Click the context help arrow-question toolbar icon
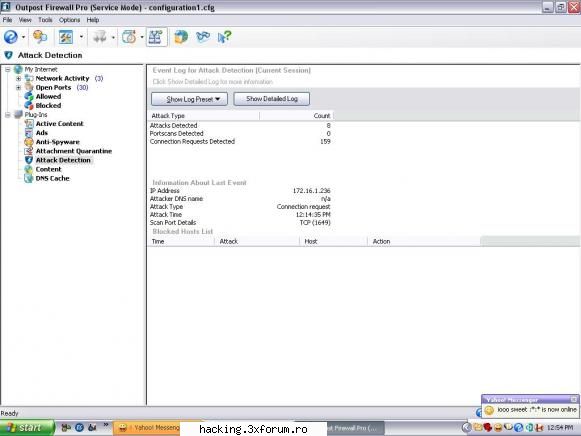Viewport: 581px width, 436px height. coord(224,37)
